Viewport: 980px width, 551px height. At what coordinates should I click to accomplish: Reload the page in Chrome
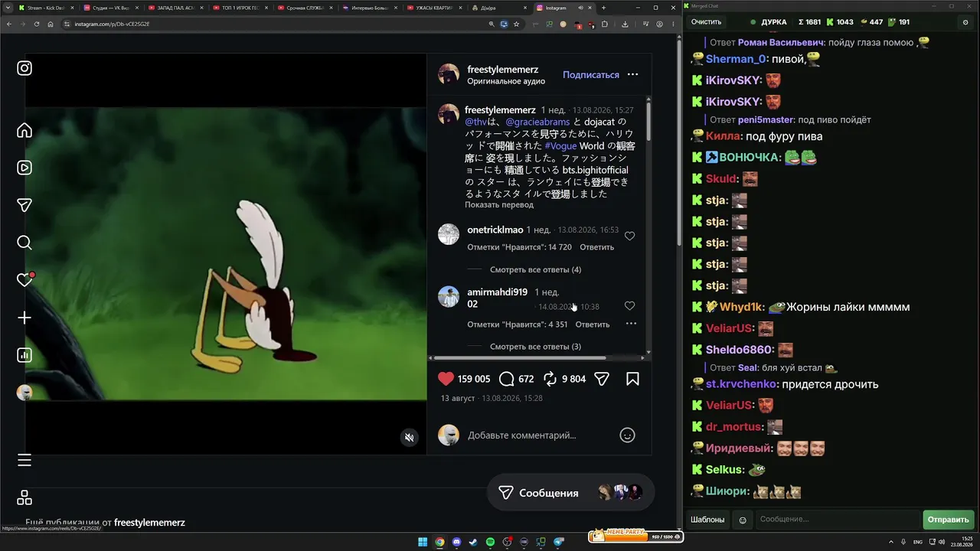pyautogui.click(x=37, y=24)
